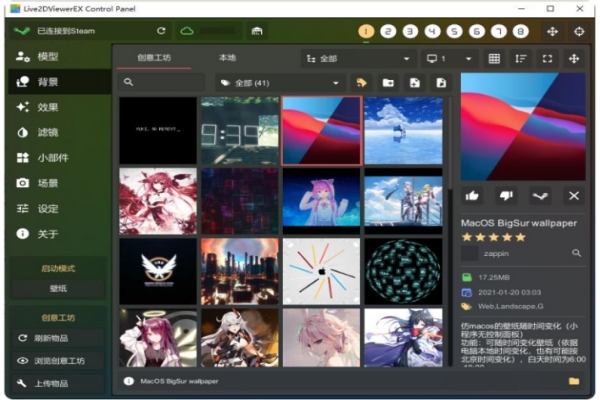The image size is (600, 400).
Task: Click the orange share arrow icon
Action: point(361,83)
